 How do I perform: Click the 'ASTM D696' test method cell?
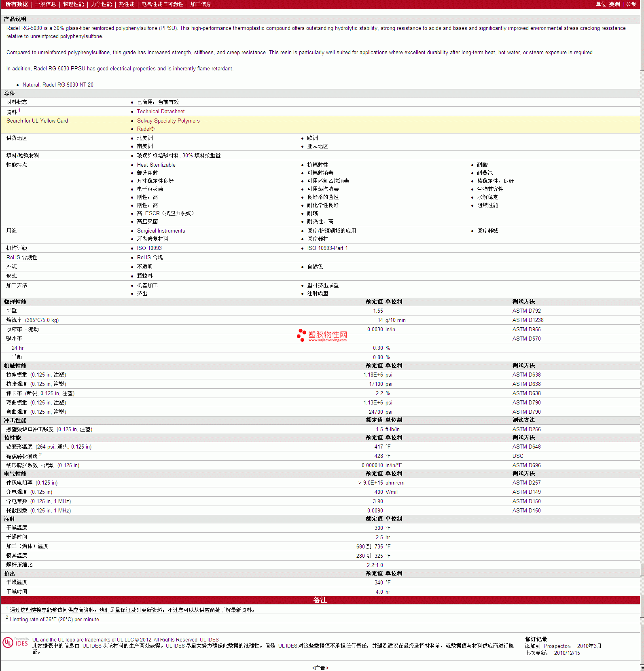526,465
